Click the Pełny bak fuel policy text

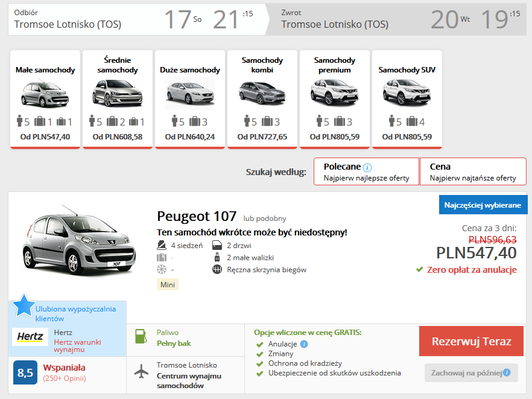(174, 343)
